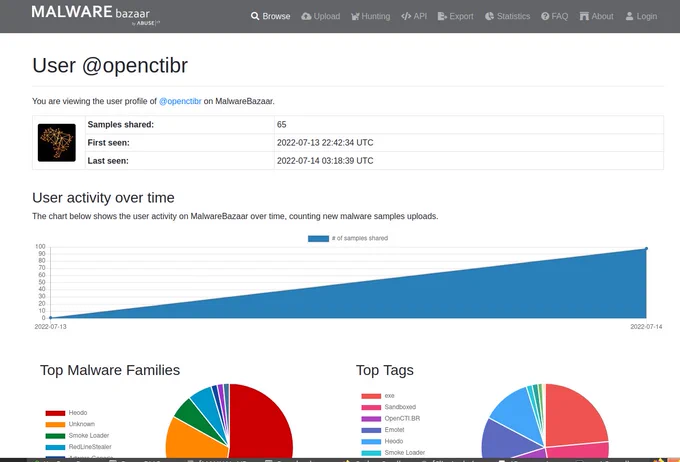Toggle the Sandboxed tag legend entry
680x462 pixels.
[389, 407]
